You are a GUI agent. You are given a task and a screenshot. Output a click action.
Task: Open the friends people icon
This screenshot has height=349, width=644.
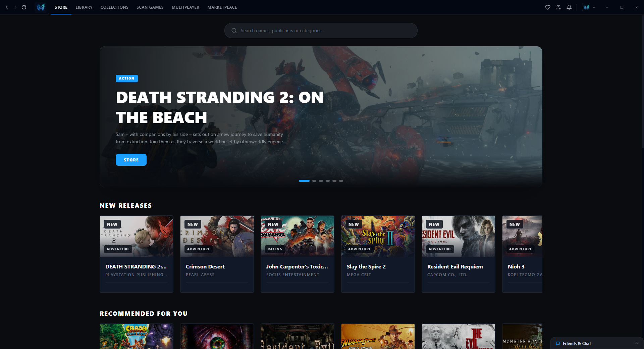[558, 7]
